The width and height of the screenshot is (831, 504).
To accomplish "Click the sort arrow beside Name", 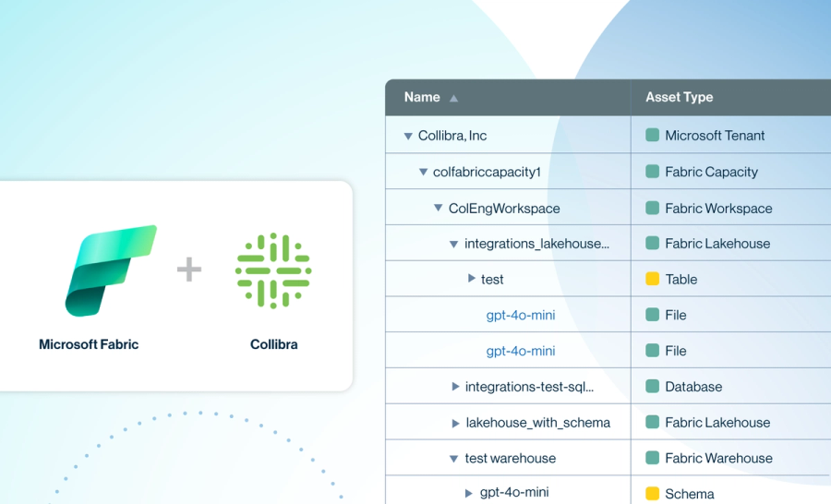I will (x=453, y=98).
